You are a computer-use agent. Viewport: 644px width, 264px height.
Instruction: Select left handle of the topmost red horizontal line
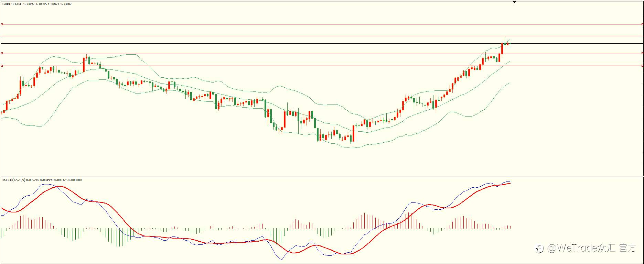pyautogui.click(x=2, y=24)
